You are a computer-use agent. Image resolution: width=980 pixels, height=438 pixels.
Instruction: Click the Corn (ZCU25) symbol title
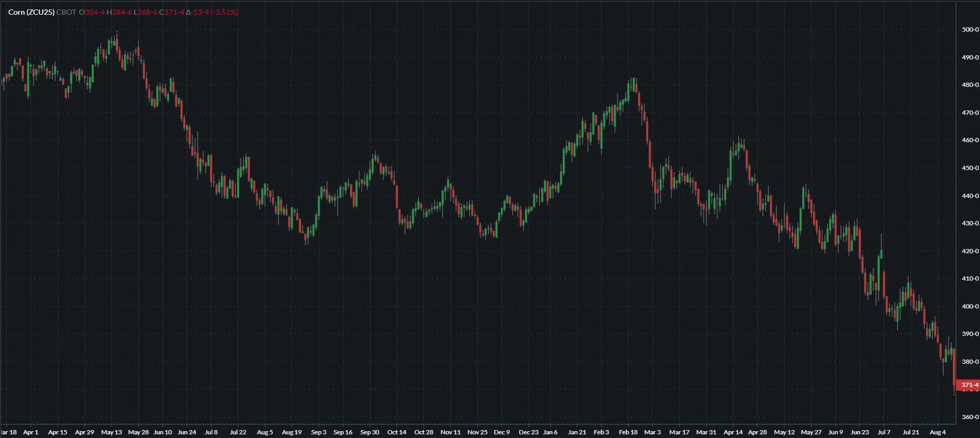click(x=31, y=12)
